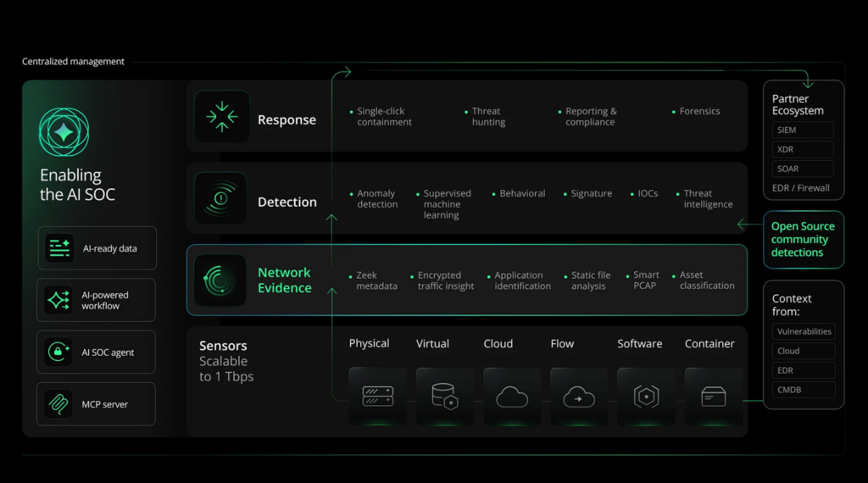The width and height of the screenshot is (868, 483).
Task: Click the SOAR partner box
Action: pyautogui.click(x=803, y=169)
